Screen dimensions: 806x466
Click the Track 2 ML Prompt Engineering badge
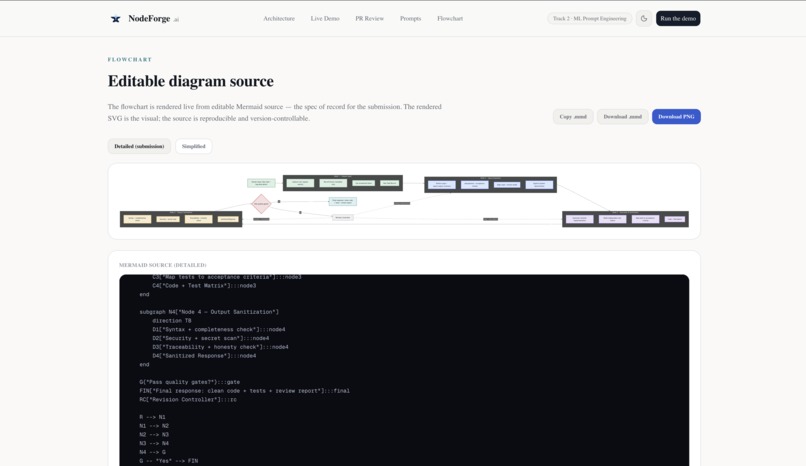[x=590, y=18]
